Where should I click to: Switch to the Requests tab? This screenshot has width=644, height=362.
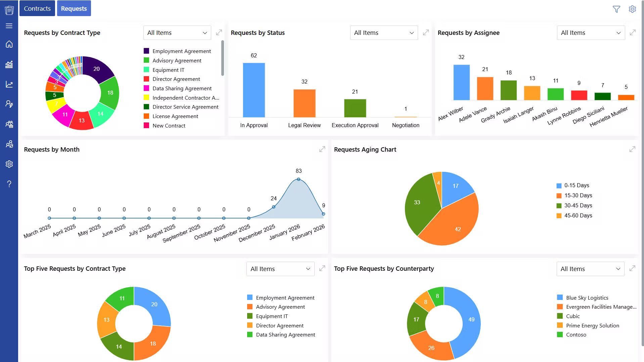pos(74,8)
